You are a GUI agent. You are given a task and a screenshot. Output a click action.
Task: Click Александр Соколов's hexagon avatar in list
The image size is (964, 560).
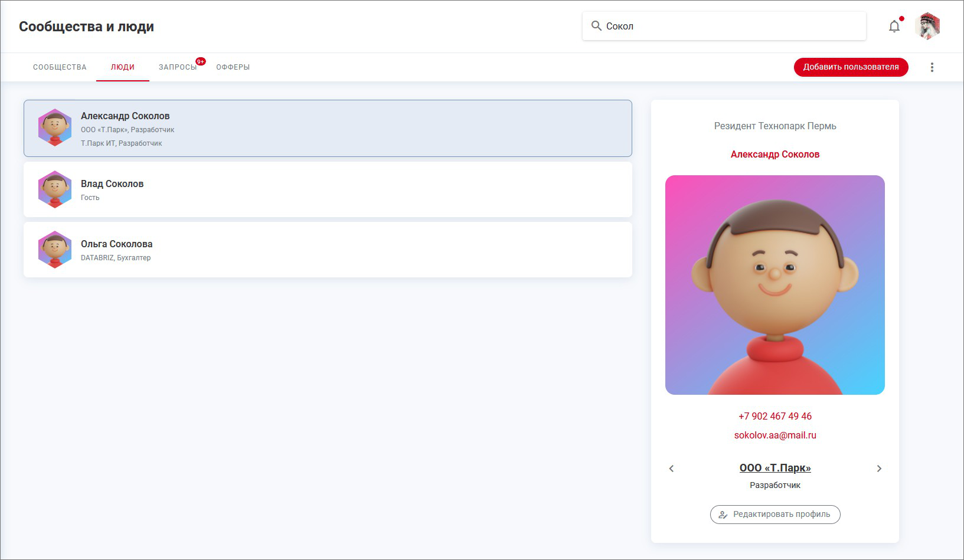[x=55, y=127]
